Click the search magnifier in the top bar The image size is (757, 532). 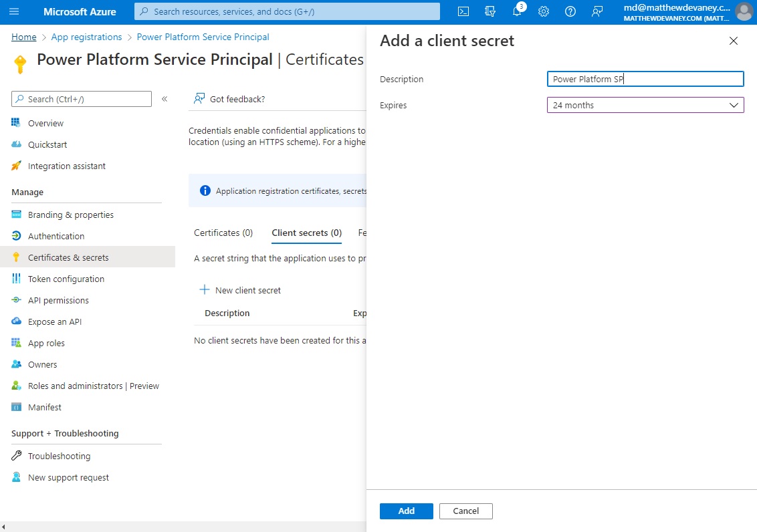click(x=142, y=11)
